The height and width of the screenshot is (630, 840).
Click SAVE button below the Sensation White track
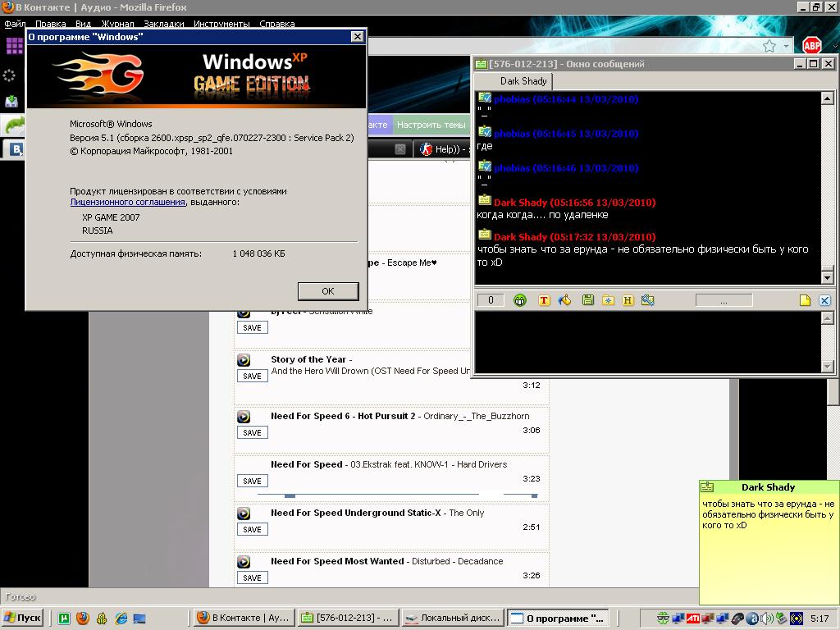[x=253, y=328]
